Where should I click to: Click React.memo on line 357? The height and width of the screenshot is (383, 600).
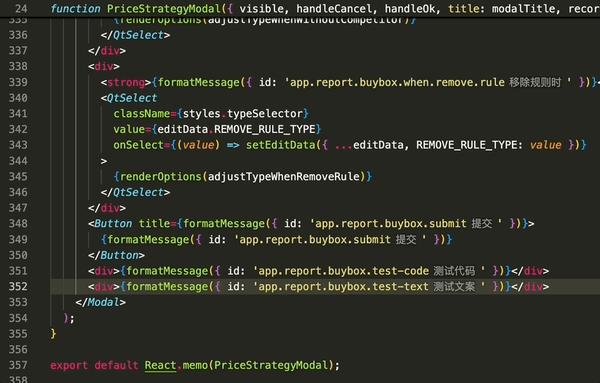(x=176, y=365)
